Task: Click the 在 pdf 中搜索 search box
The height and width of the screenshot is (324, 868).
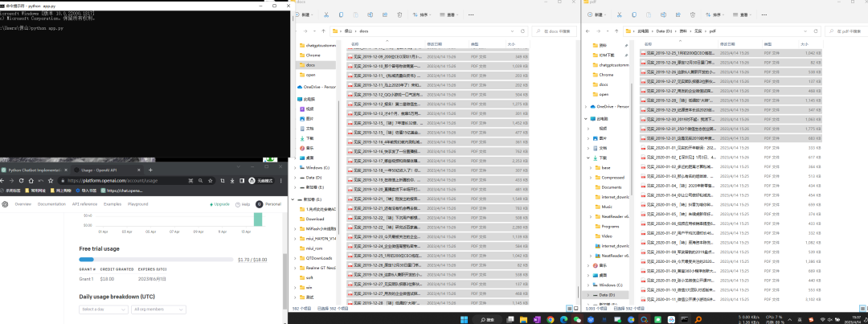Action: point(848,31)
